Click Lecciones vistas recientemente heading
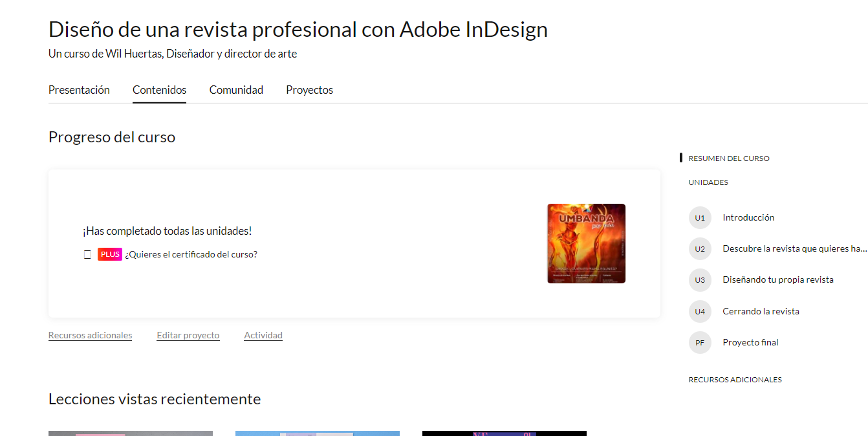Screen dimensions: 868x436 (155, 399)
